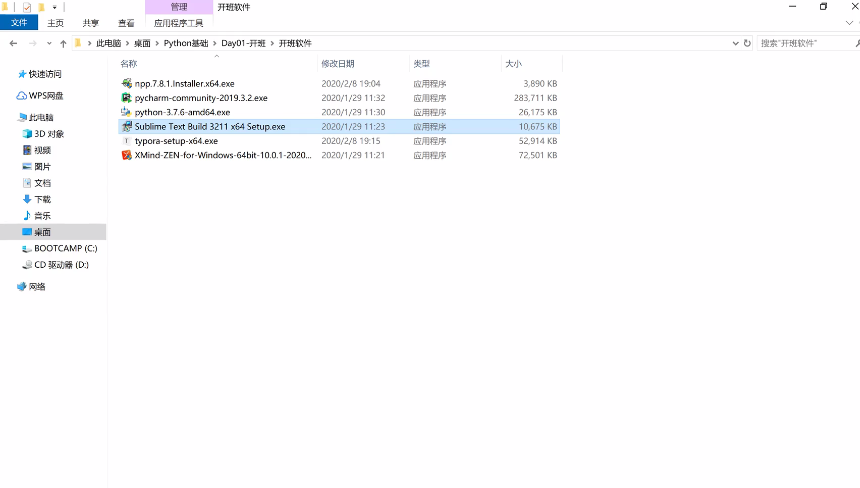Image resolution: width=860 pixels, height=488 pixels.
Task: Open BOOTCAMP (C:) label in sidebar
Action: [x=66, y=248]
